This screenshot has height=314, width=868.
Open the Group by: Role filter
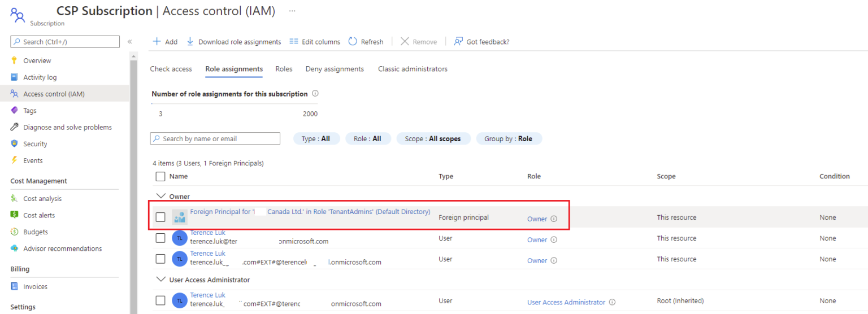point(509,138)
